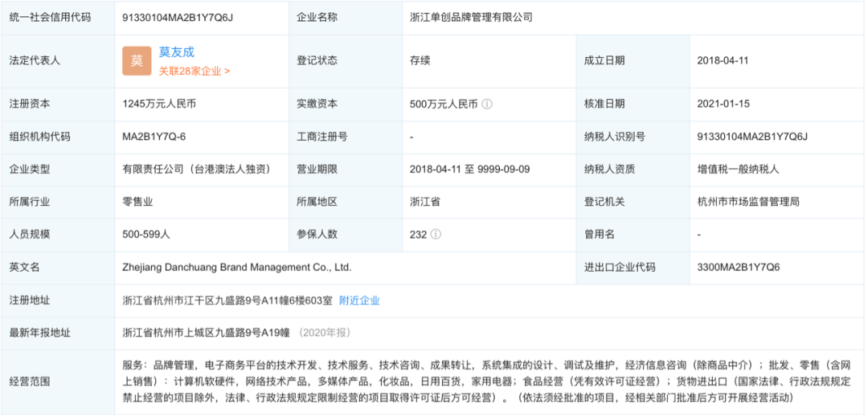Click establishment date 2018-04-11
868x415 pixels.
click(723, 61)
